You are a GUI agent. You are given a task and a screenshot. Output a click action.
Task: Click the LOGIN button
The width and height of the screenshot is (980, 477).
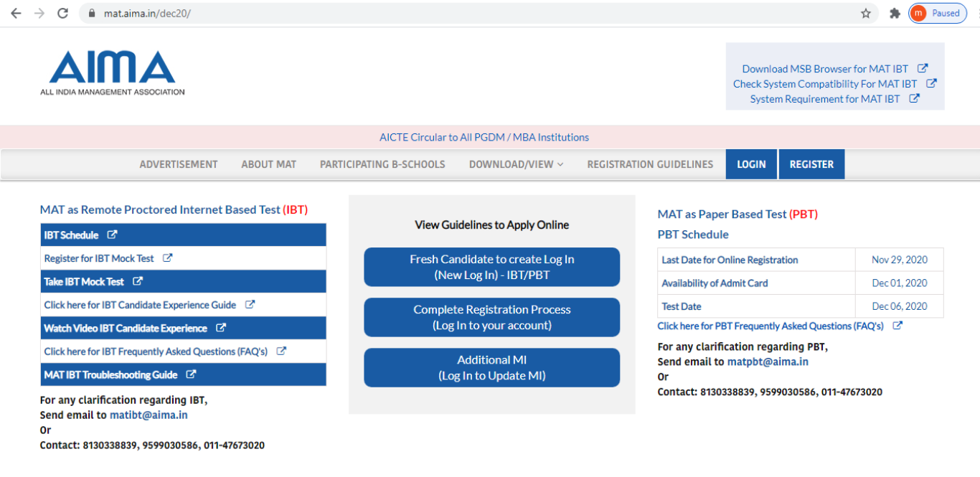pyautogui.click(x=751, y=164)
